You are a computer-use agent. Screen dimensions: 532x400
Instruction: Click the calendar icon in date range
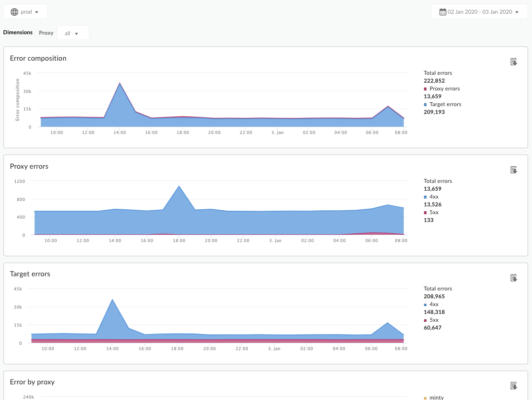443,12
